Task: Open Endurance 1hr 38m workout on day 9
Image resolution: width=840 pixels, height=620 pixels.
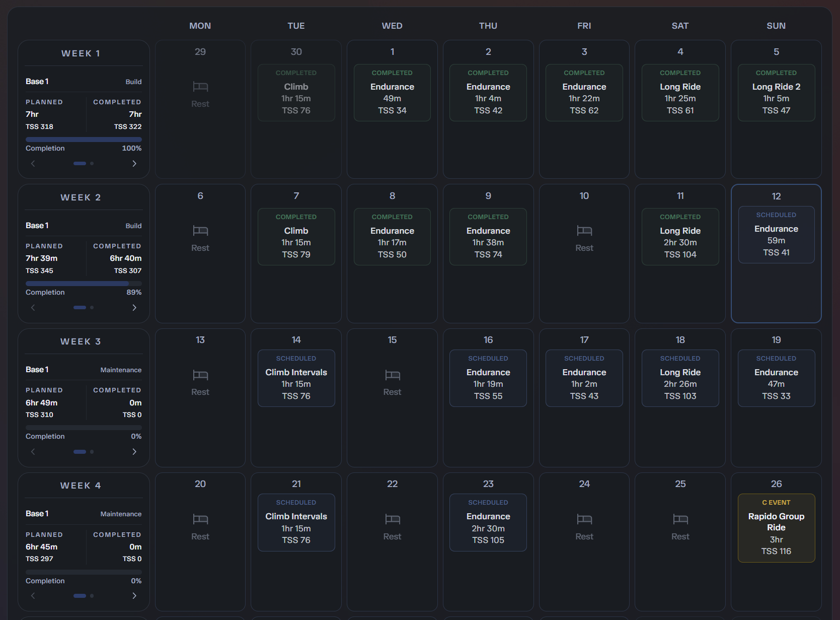Action: click(488, 237)
